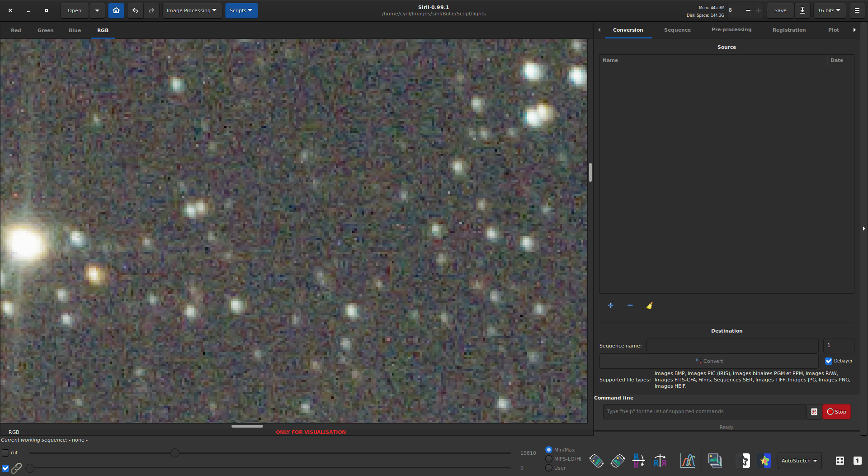868x476 pixels.
Task: Open the stacked frames sequence list icon
Action: tap(715, 461)
